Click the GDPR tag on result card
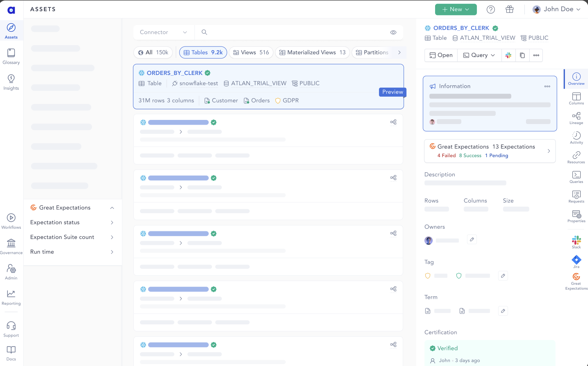The width and height of the screenshot is (588, 366). click(287, 100)
